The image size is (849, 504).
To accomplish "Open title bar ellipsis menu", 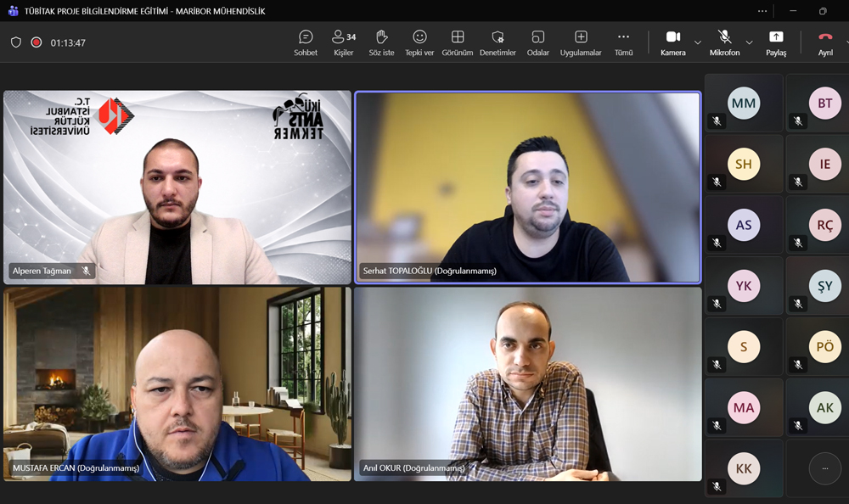I will click(x=762, y=11).
